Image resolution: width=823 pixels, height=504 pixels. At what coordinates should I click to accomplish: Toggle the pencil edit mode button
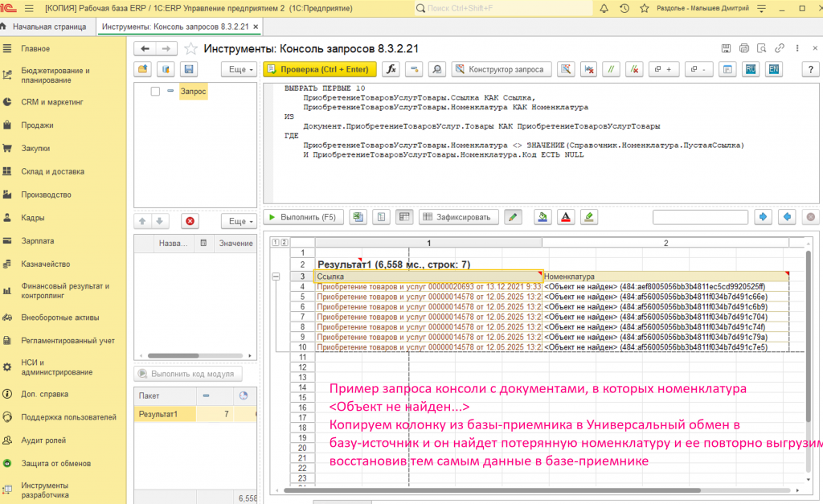513,217
